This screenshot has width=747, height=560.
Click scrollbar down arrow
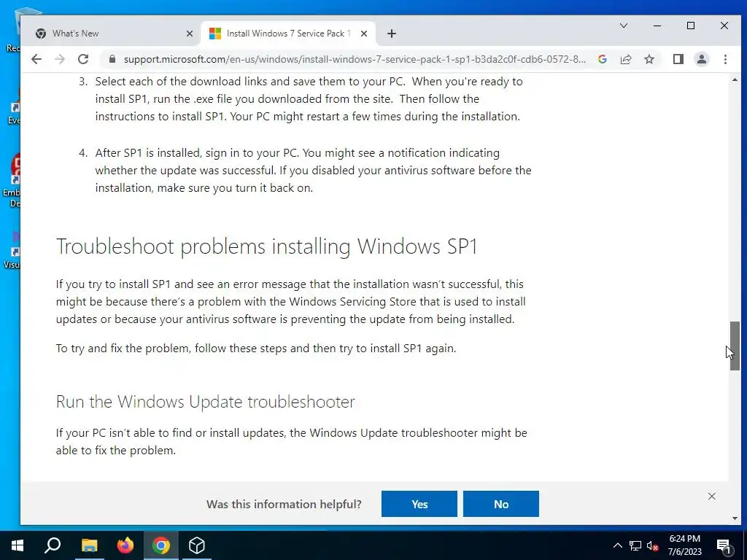click(x=735, y=518)
